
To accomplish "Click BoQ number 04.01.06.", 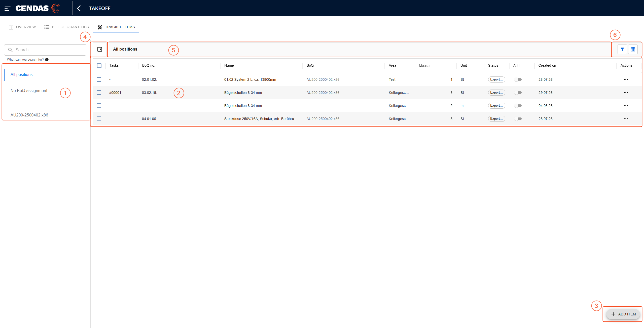I will click(x=149, y=119).
